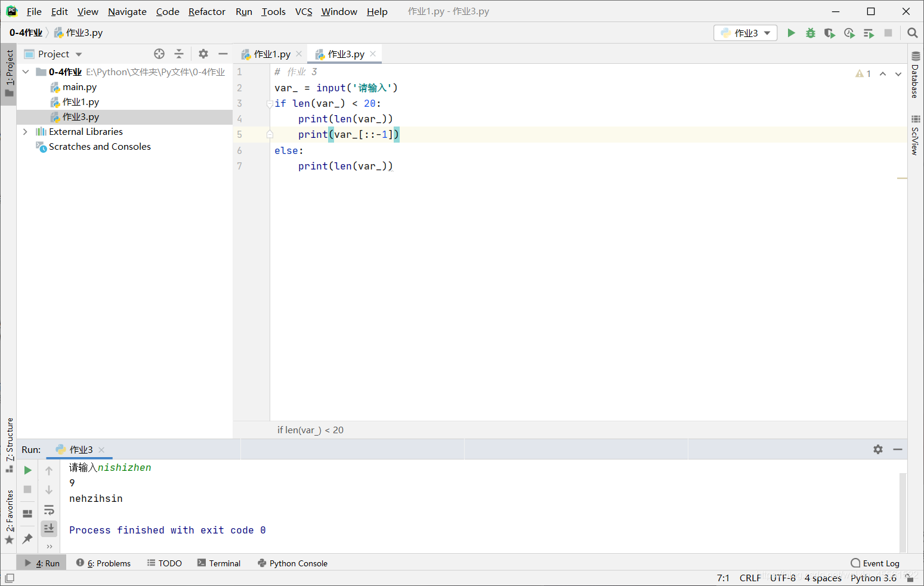The image size is (924, 586).
Task: Open the Python Console tool window
Action: click(292, 563)
